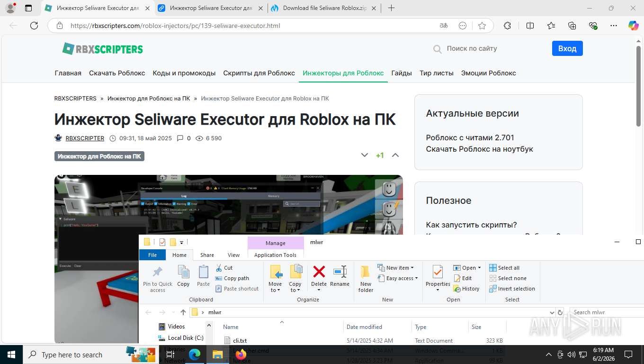The image size is (644, 364).
Task: Open Скачать Роблокс на ноутбук link
Action: [479, 149]
